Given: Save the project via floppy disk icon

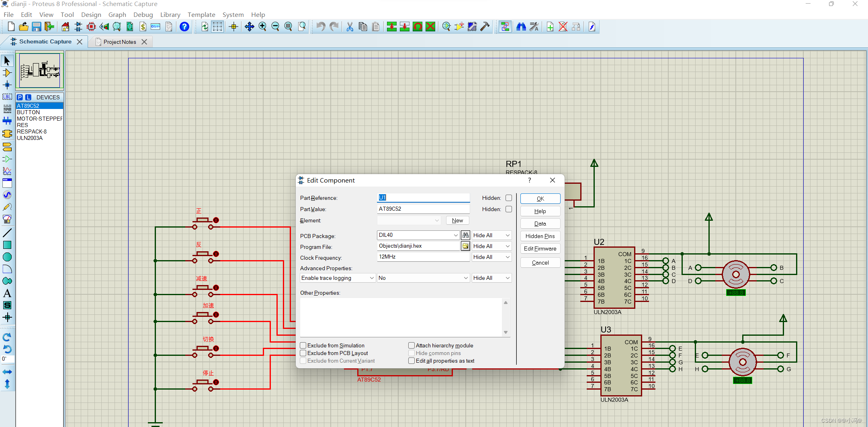Looking at the screenshot, I should [x=37, y=27].
